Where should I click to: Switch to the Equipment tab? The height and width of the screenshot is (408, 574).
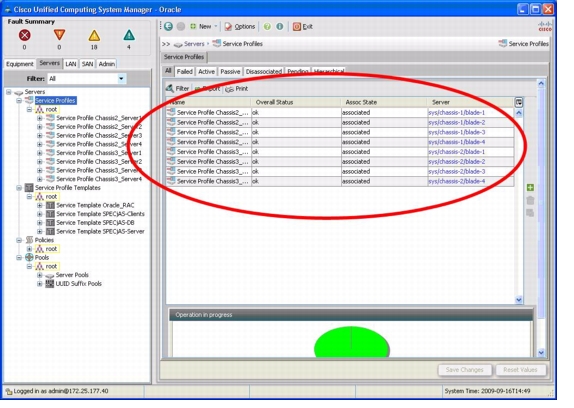(20, 64)
